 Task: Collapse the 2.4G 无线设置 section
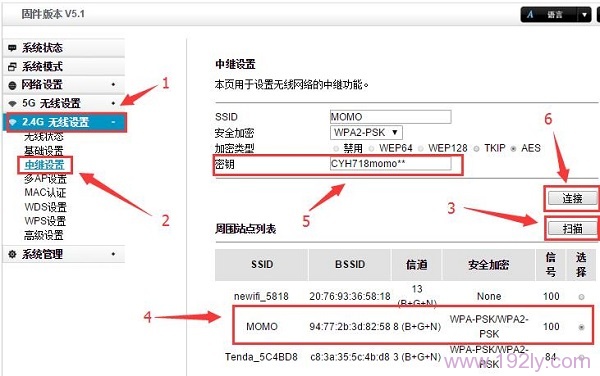113,122
